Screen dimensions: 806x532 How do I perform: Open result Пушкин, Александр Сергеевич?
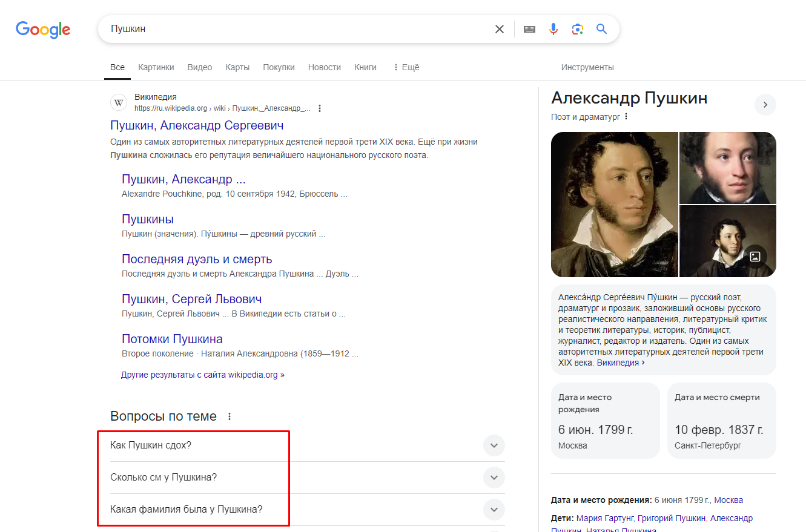[x=197, y=125]
